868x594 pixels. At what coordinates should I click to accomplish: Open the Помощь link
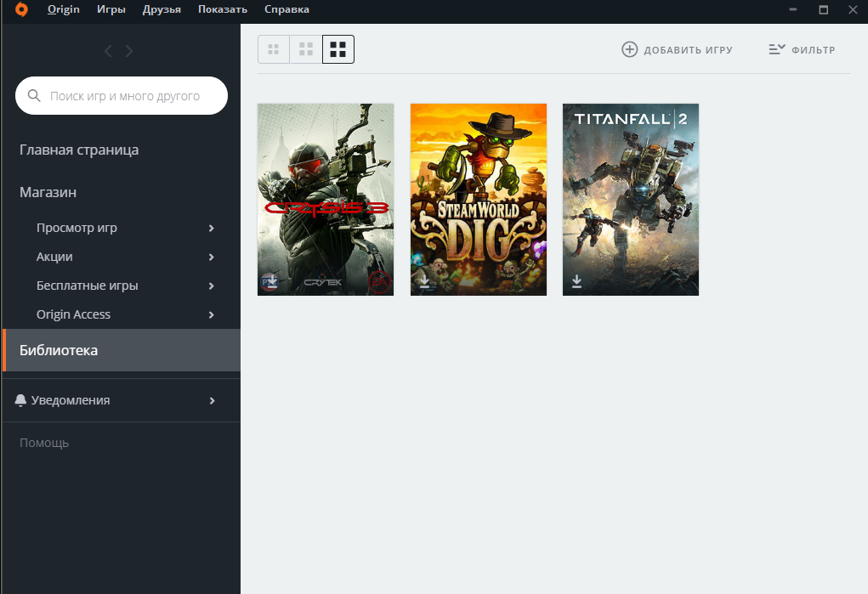click(x=44, y=443)
